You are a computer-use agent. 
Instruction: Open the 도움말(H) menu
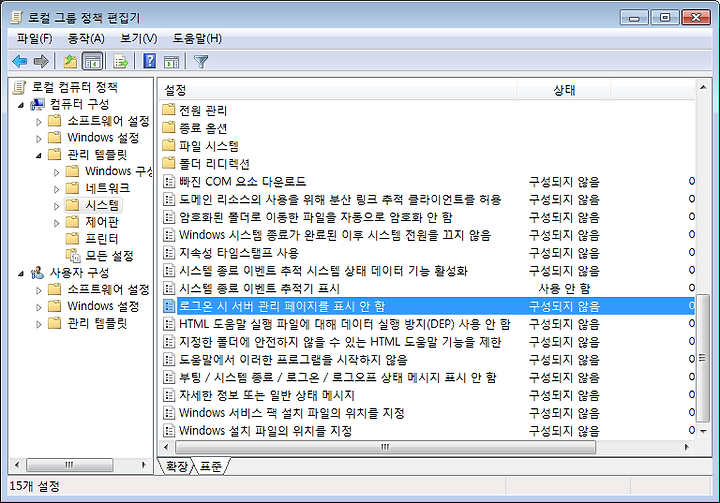tap(197, 39)
